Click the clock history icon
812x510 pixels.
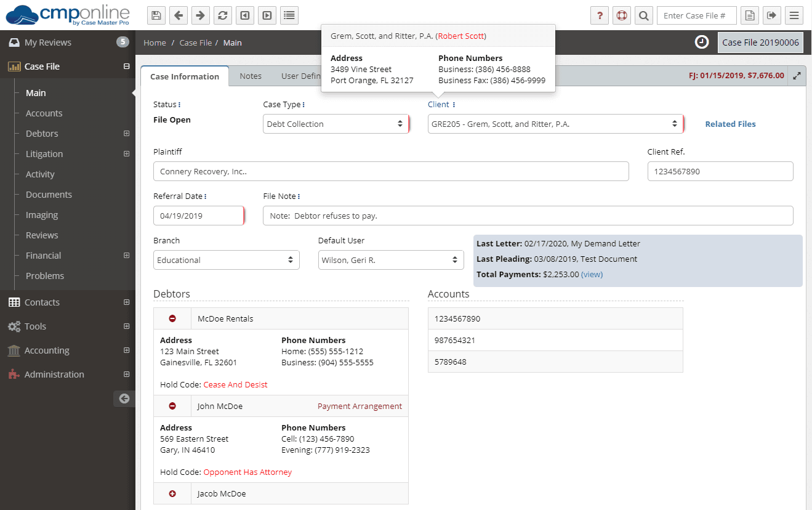point(702,42)
